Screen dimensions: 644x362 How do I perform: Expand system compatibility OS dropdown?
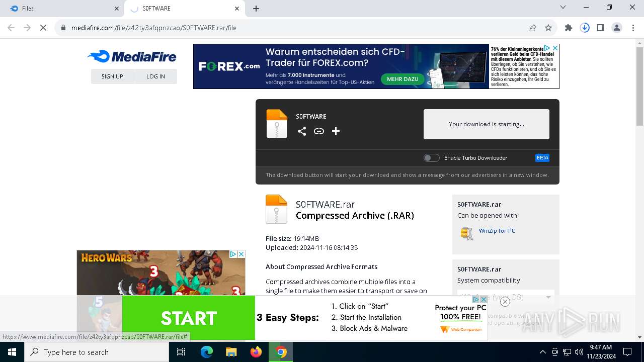click(506, 297)
